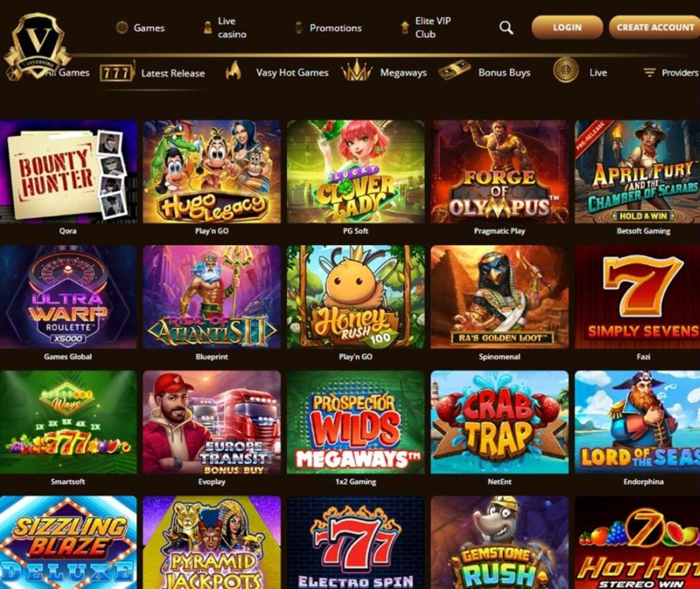Click the gold roulette Live icon

[565, 70]
